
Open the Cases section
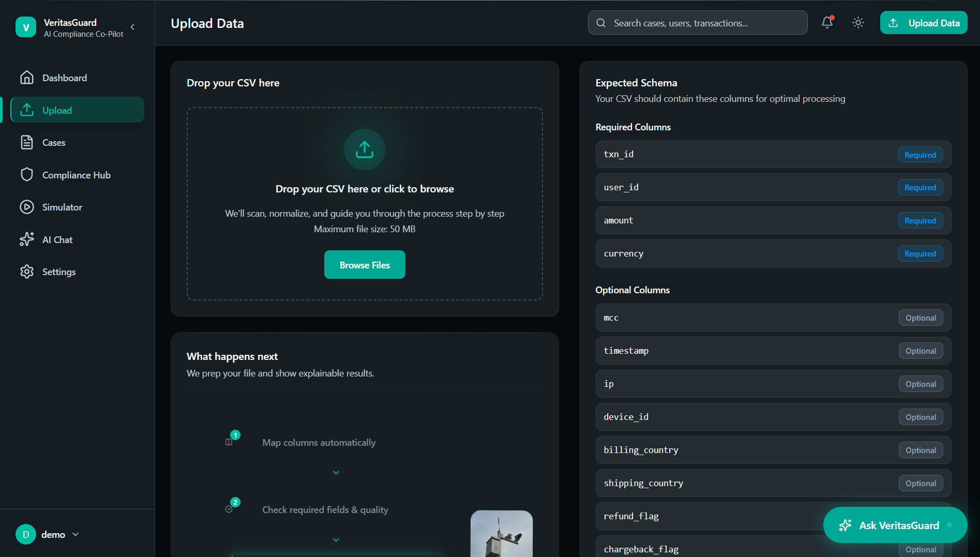[x=77, y=142]
